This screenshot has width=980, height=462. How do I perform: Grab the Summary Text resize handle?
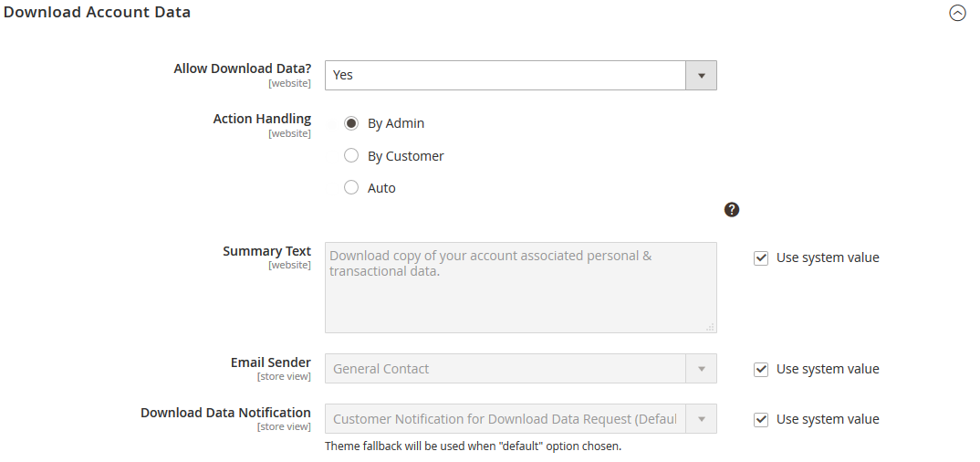[x=710, y=326]
